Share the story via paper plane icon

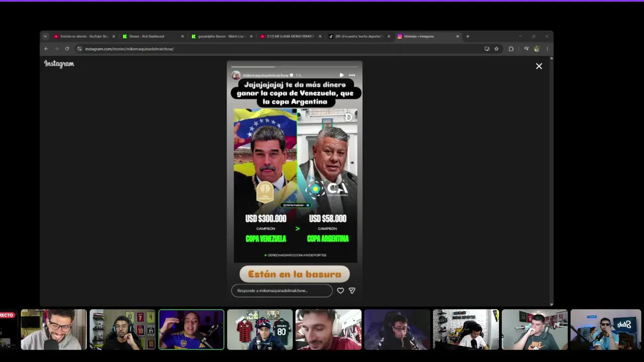(352, 291)
